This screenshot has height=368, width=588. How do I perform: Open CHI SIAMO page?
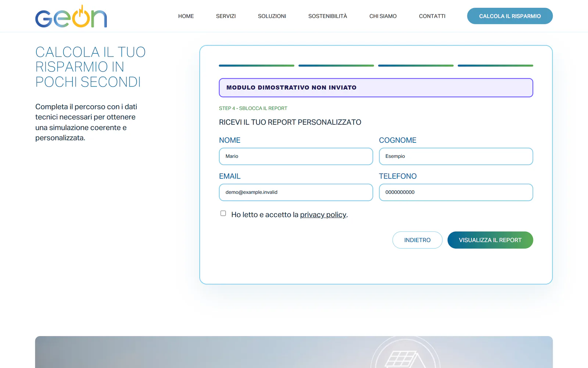click(383, 16)
